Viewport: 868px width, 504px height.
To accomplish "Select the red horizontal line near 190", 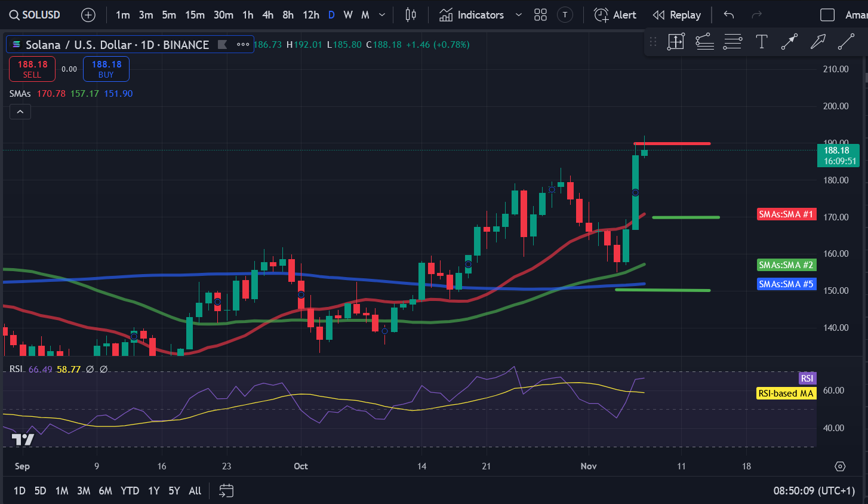I will coord(672,143).
